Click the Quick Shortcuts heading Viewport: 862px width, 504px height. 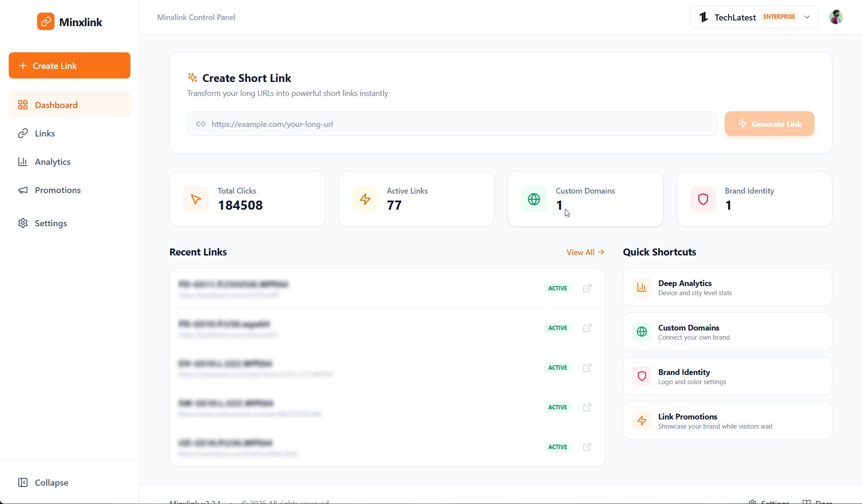(x=659, y=252)
